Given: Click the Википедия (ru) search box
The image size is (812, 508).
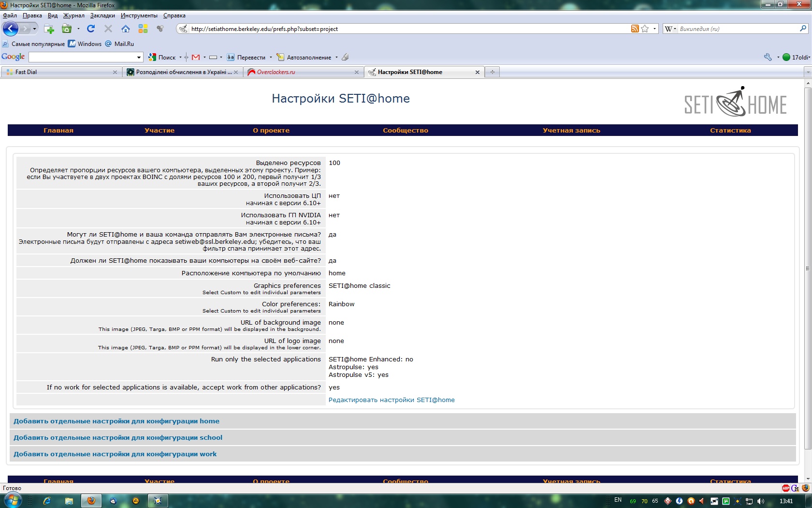Looking at the screenshot, I should tap(738, 29).
